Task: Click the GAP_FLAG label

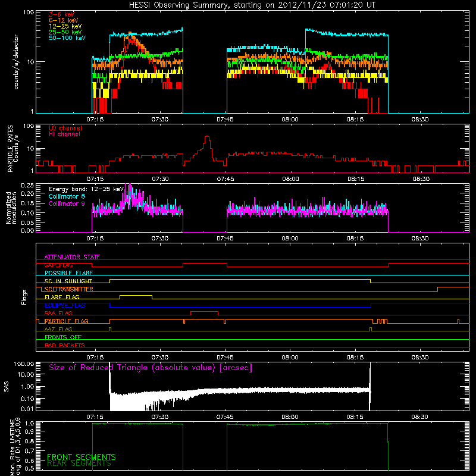Action: 58,265
